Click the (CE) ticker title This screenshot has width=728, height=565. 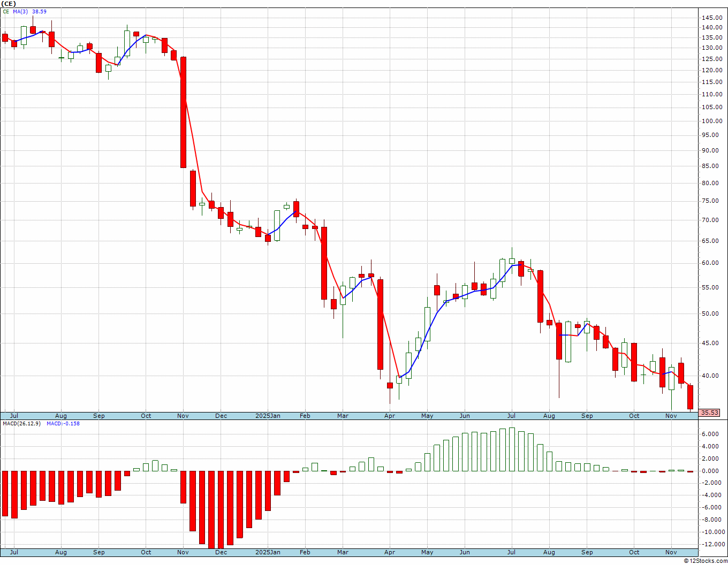(x=8, y=4)
